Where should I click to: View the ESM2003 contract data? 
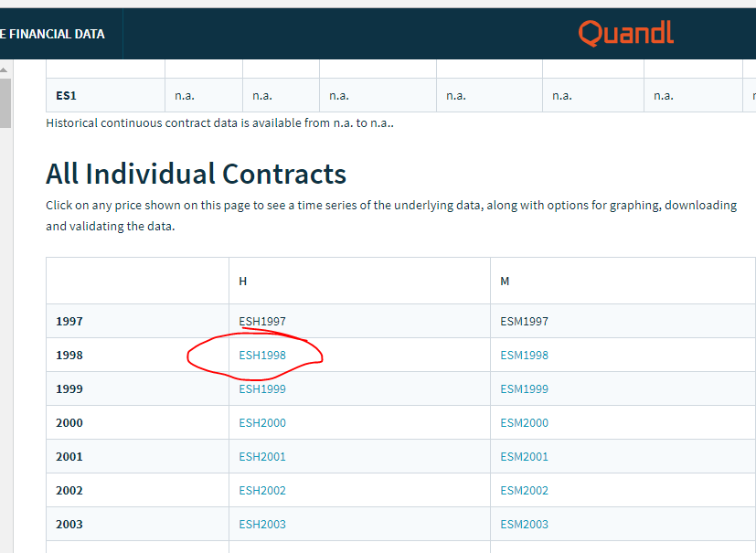click(x=524, y=524)
